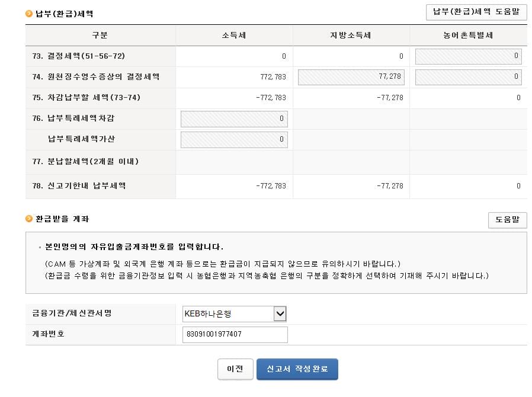Go back with the 이전 button
The image size is (532, 397).
tap(235, 369)
